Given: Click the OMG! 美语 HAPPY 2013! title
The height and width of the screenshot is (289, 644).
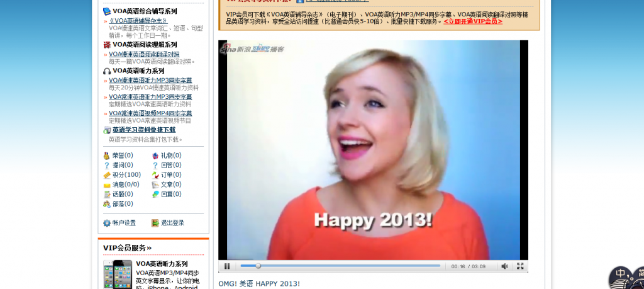Looking at the screenshot, I should 259,284.
